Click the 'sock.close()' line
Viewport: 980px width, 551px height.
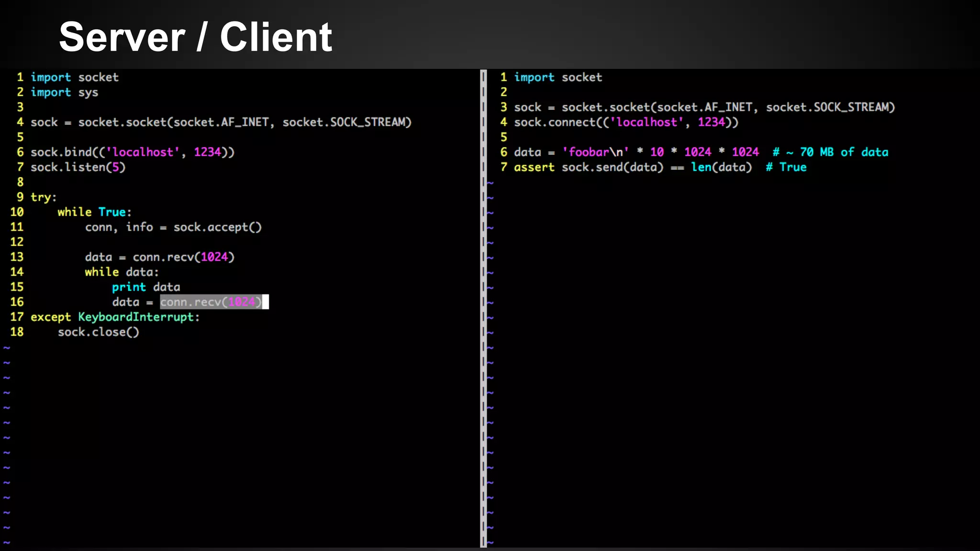pos(99,332)
